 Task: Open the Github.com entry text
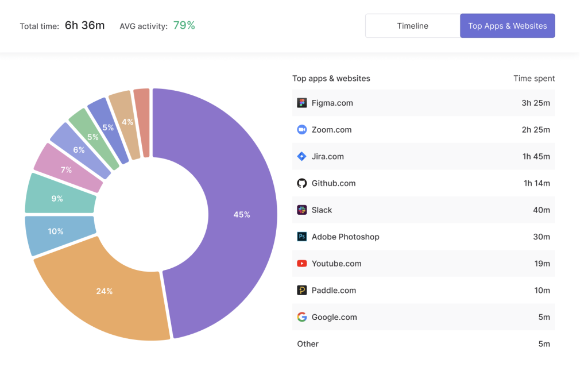[x=333, y=183]
